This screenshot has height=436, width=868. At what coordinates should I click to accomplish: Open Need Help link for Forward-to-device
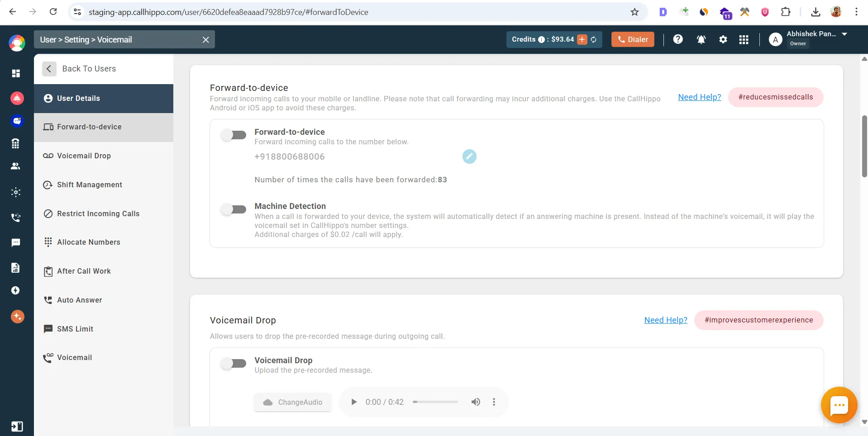[699, 97]
